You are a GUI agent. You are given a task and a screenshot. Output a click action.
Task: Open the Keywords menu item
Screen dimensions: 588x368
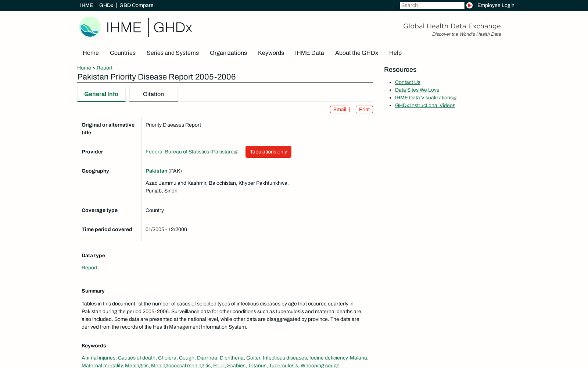pyautogui.click(x=271, y=53)
